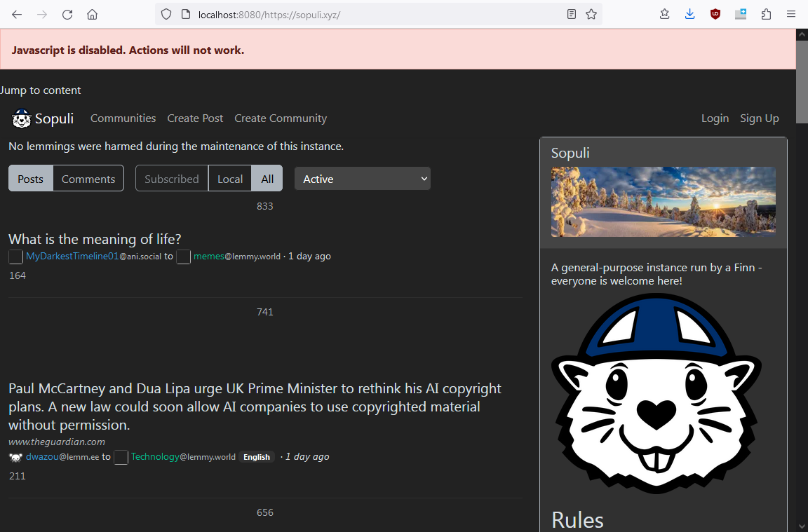Click the shield tracking protection icon
The image size is (808, 532).
166,15
